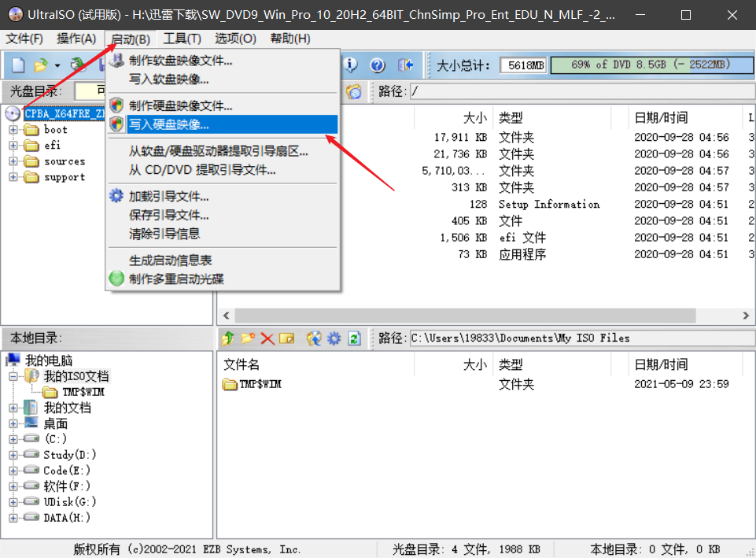
Task: Expand the sources folder in image tree
Action: point(13,161)
